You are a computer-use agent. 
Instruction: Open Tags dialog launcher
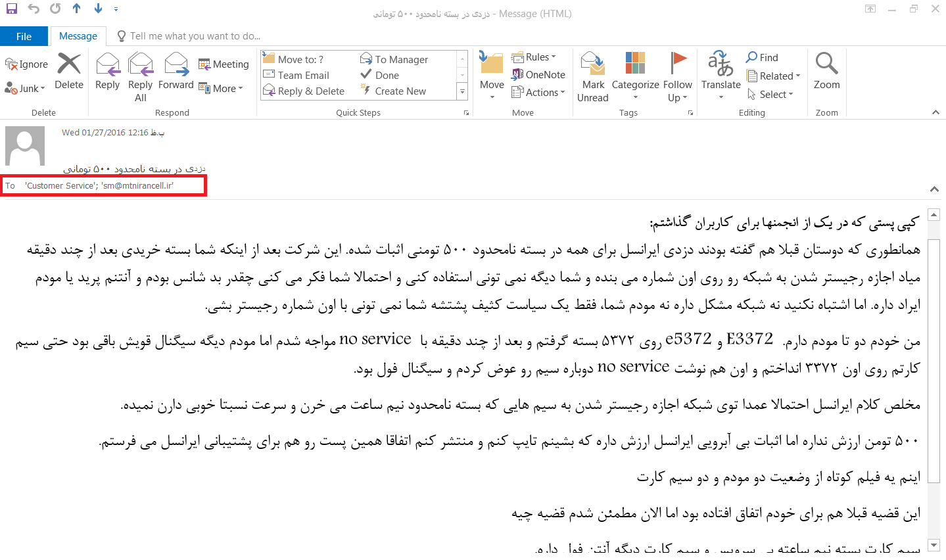[690, 113]
